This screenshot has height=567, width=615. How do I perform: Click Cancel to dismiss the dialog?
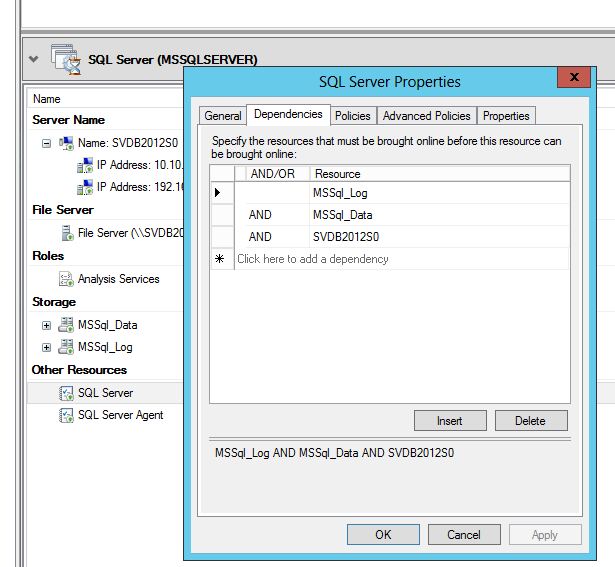click(464, 535)
